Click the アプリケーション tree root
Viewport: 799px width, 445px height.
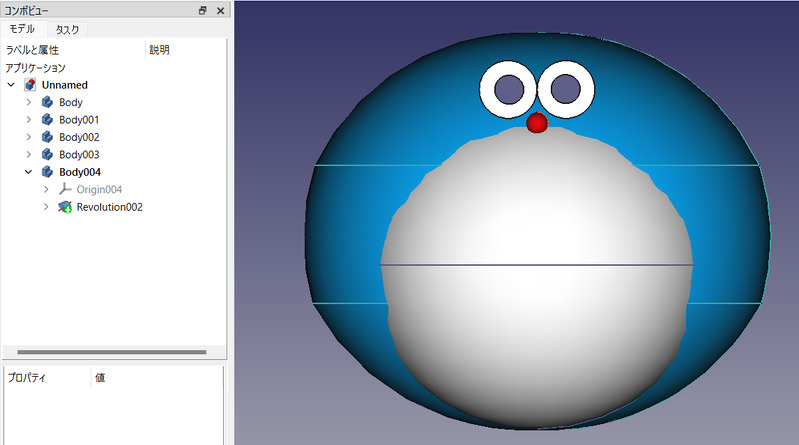coord(36,68)
